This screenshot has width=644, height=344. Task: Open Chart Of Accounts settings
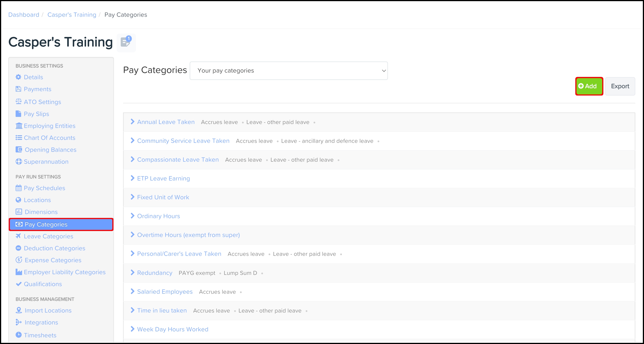pos(49,138)
